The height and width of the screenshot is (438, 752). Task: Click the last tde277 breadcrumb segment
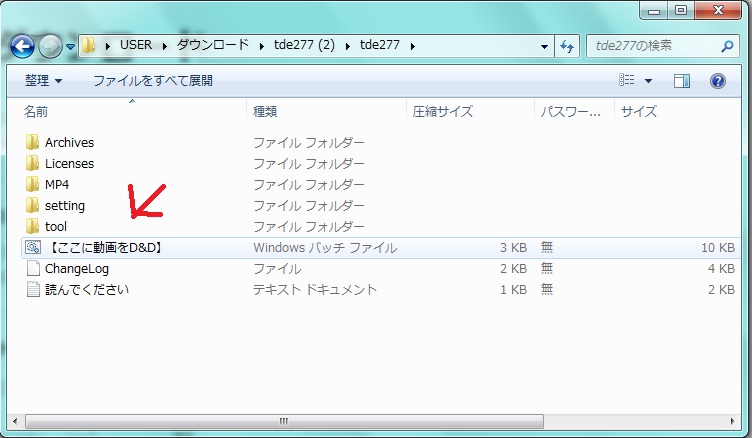pyautogui.click(x=380, y=45)
